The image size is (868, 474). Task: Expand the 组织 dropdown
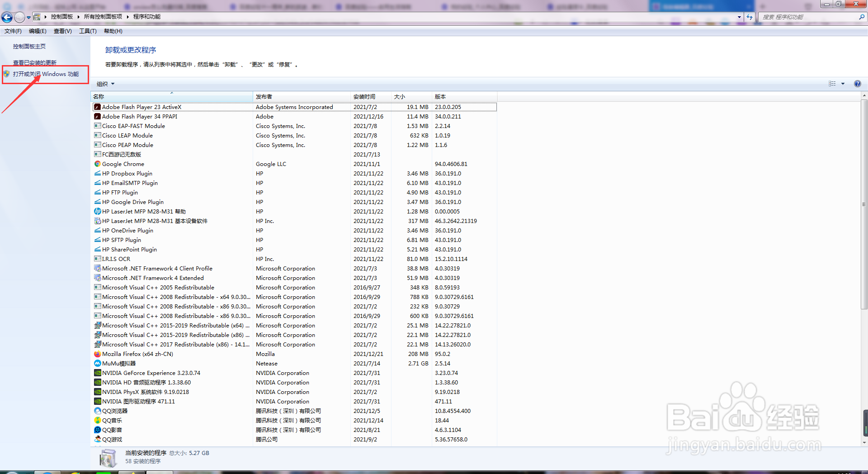pos(105,84)
